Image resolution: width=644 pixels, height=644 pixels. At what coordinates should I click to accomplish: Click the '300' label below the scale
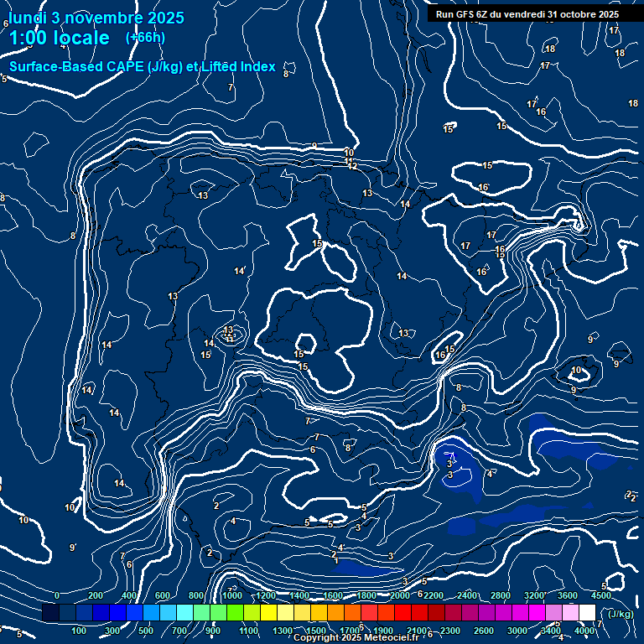112,631
